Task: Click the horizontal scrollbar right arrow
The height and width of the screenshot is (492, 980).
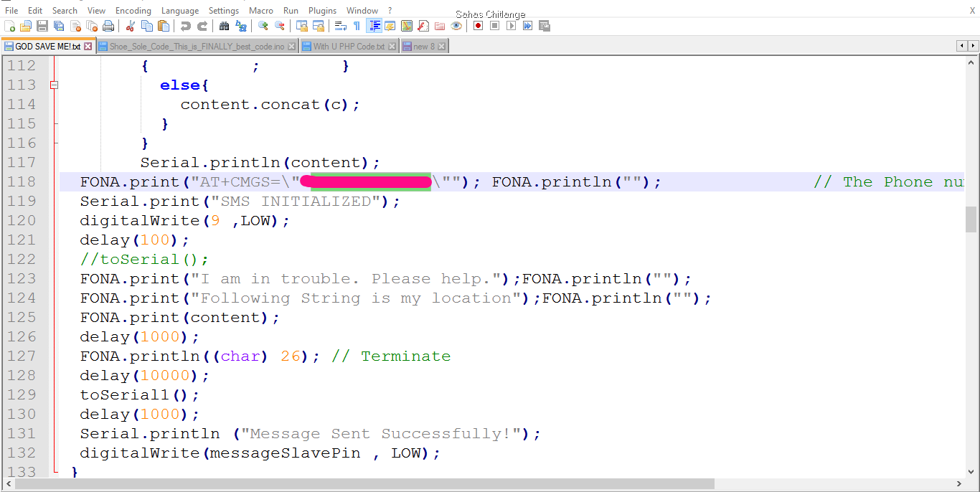Action: (x=959, y=484)
